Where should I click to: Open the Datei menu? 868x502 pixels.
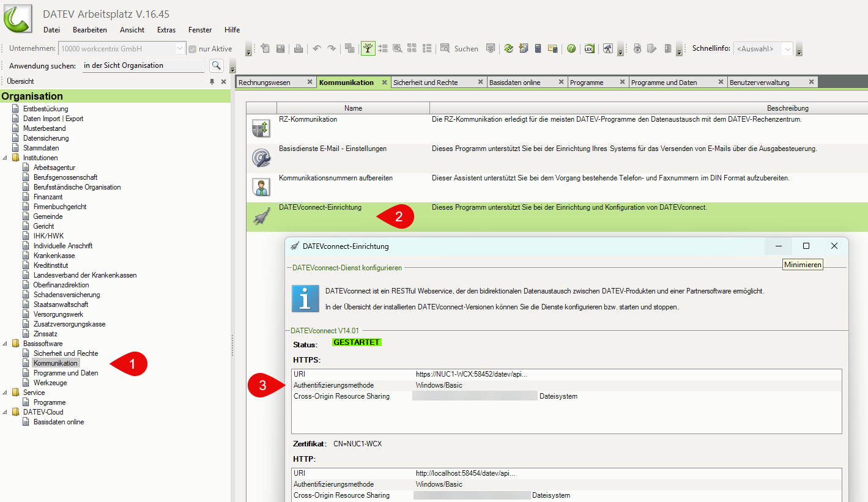tap(51, 30)
